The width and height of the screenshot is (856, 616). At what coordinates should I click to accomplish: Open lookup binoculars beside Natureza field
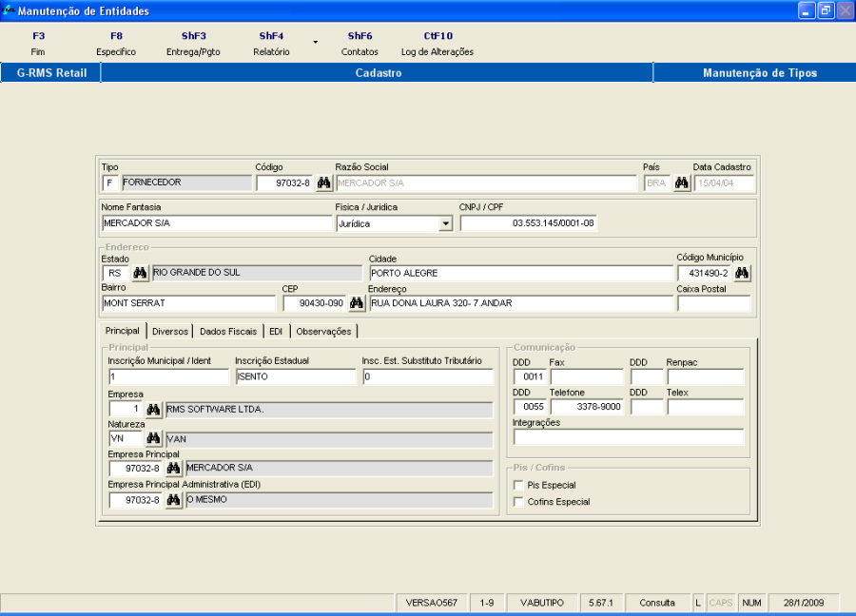153,438
